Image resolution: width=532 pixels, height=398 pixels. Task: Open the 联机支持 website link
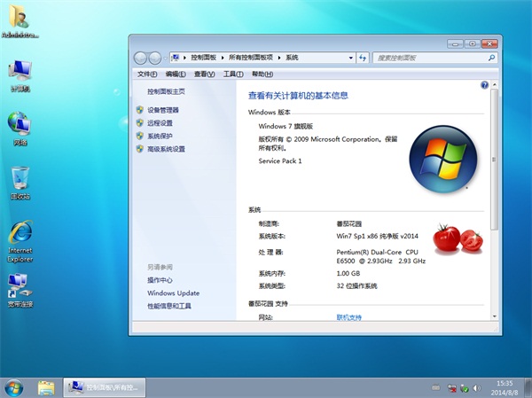[x=348, y=316]
